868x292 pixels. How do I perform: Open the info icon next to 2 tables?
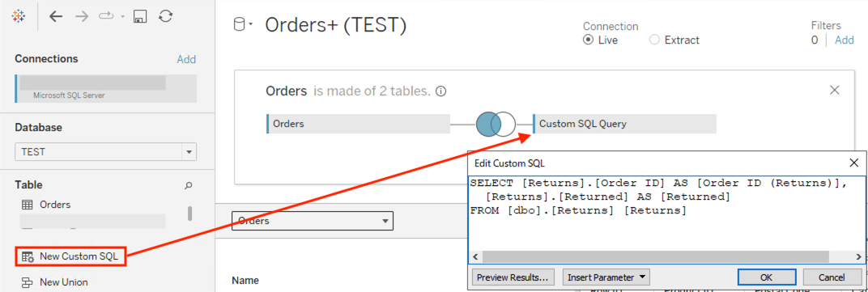440,91
